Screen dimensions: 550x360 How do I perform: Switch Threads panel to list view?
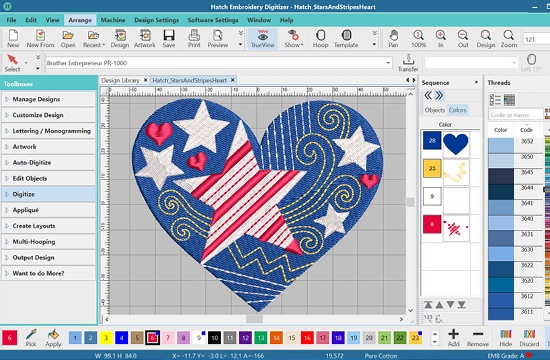(495, 100)
